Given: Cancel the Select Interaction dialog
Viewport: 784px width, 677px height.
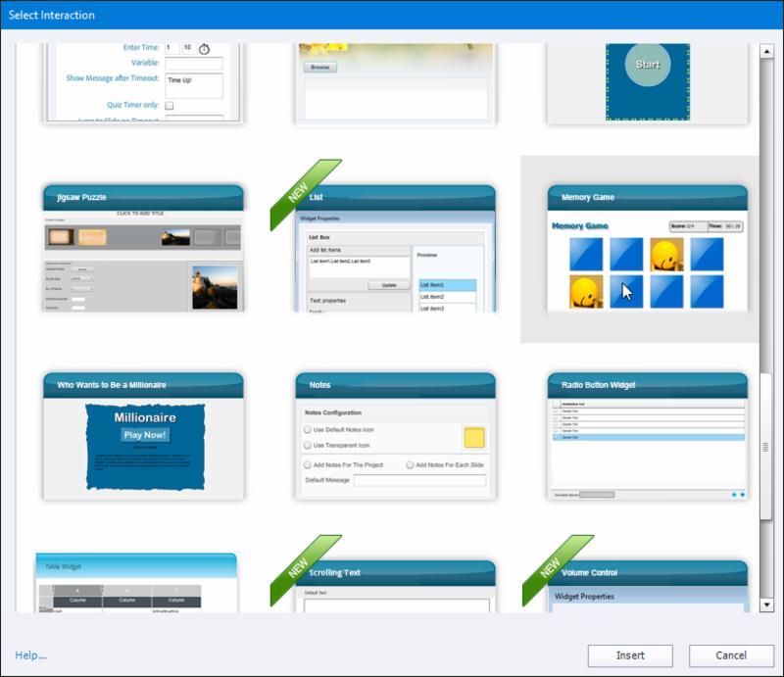Looking at the screenshot, I should [x=731, y=655].
